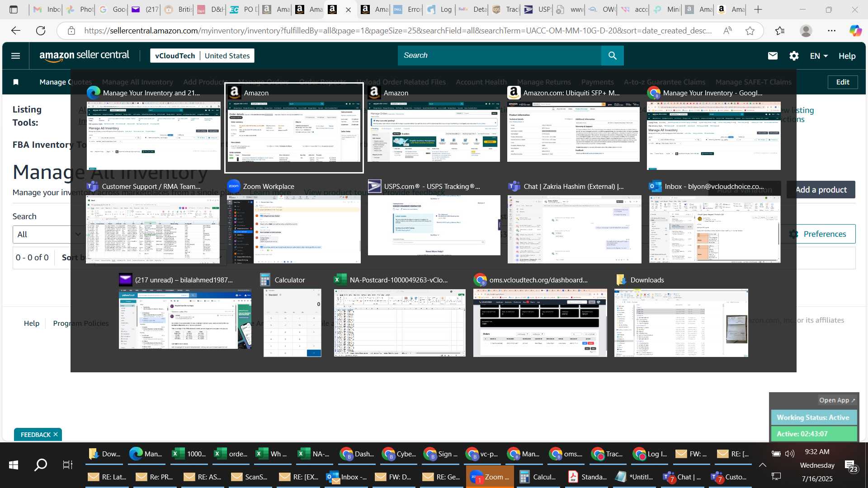Open the Account Health favorites link
The image size is (868, 488).
[x=481, y=82]
